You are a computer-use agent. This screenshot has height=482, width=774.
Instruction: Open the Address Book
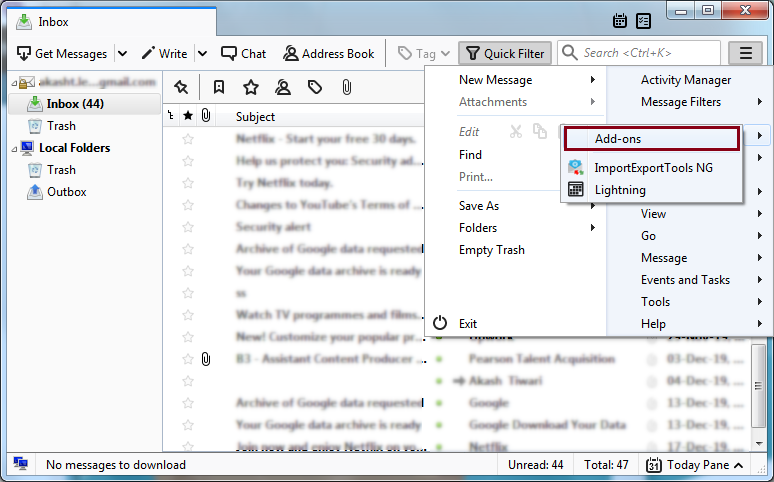[x=329, y=53]
